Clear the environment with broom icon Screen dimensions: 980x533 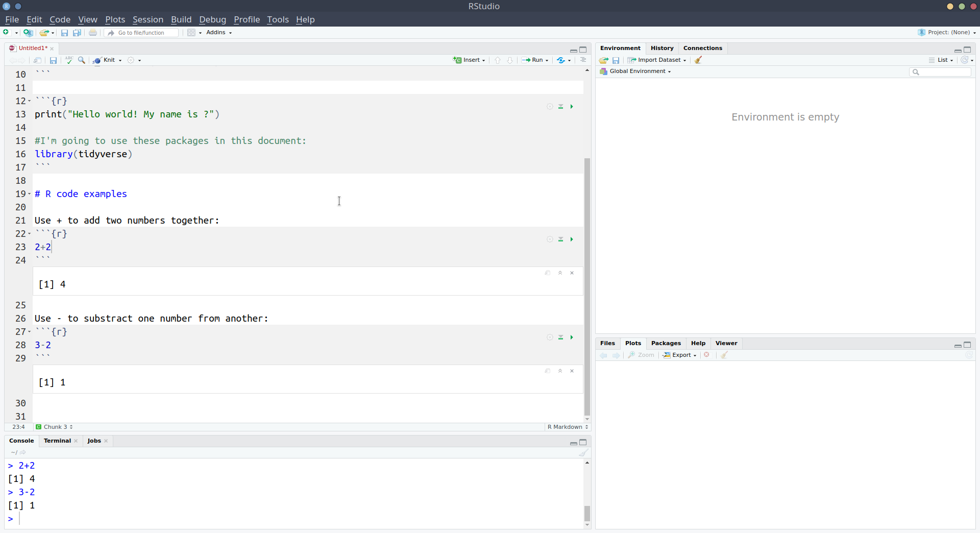(x=698, y=60)
